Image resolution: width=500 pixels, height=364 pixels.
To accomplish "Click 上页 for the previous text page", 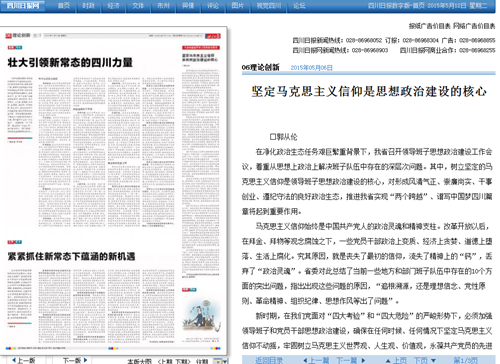I will (400, 360).
